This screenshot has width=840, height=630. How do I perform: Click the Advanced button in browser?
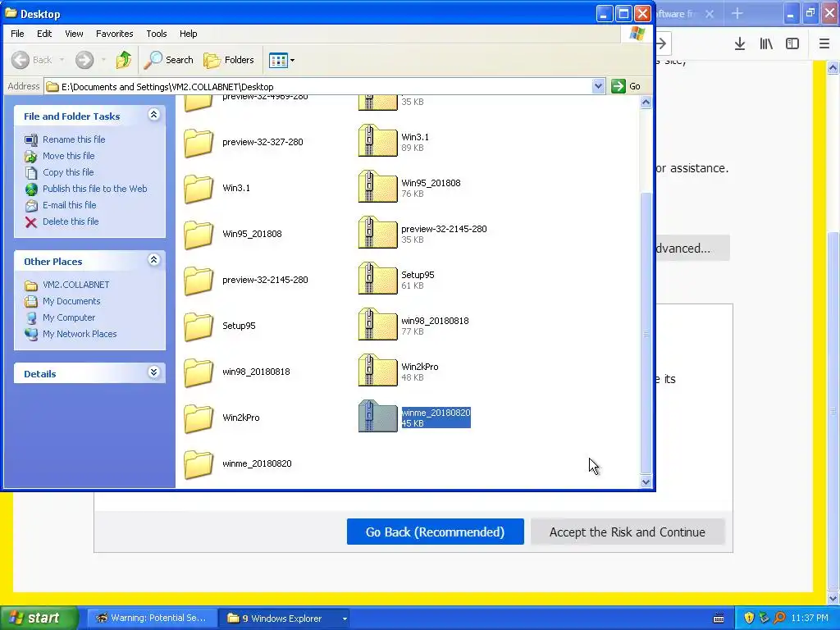[692, 248]
